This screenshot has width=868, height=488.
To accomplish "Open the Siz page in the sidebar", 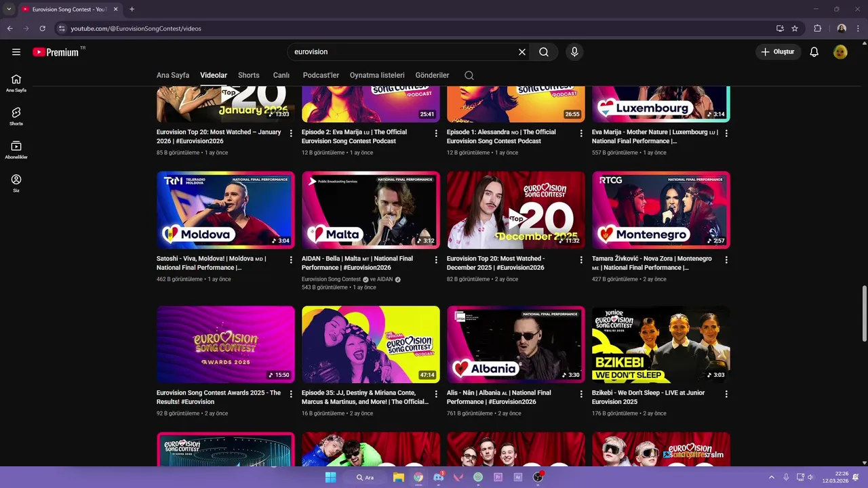I will pos(16,183).
